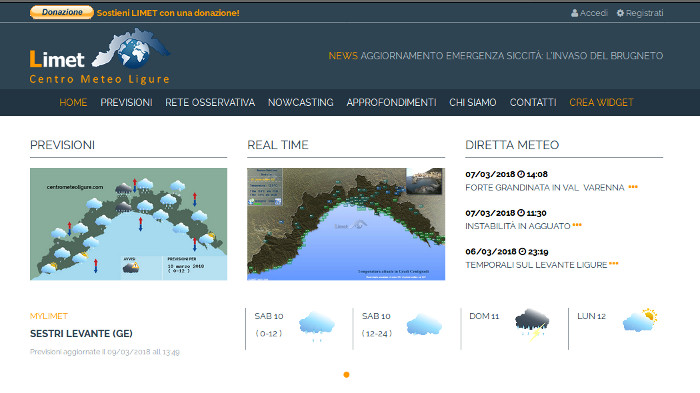Click the clock icon beside 23:19
Screen dimensions: 700x393
click(x=522, y=252)
